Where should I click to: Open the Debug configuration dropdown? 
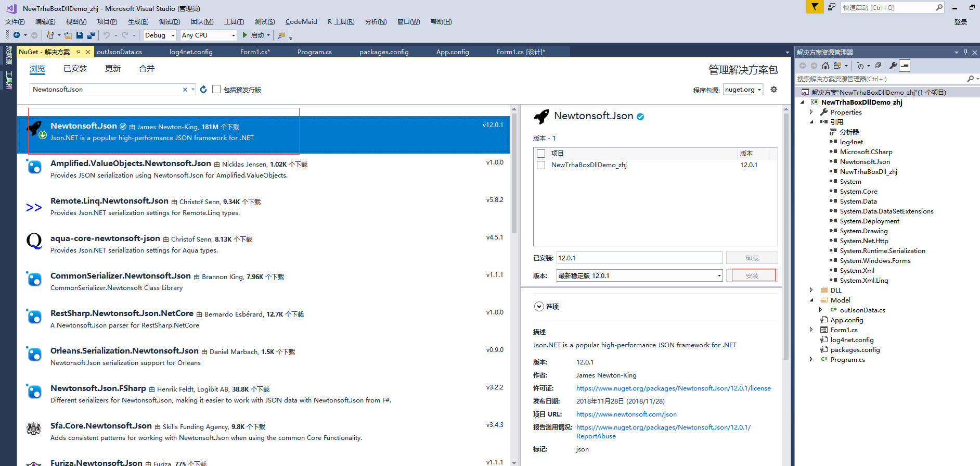pos(160,35)
